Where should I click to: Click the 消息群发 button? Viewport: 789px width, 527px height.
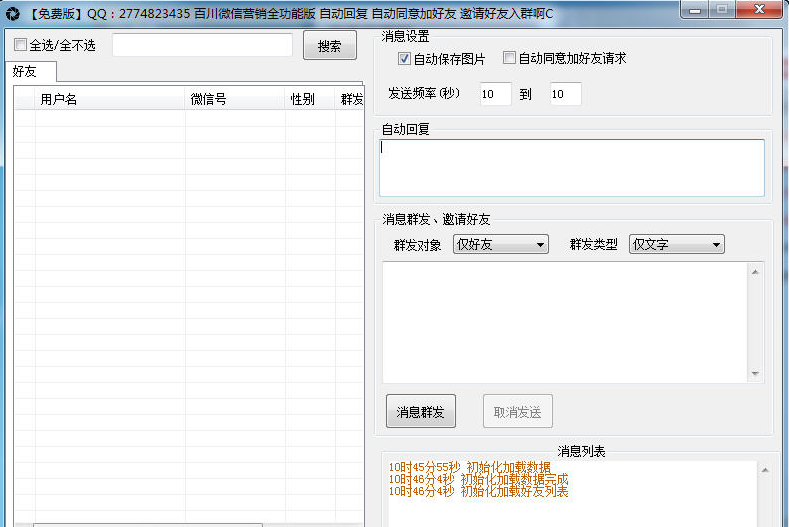(421, 411)
